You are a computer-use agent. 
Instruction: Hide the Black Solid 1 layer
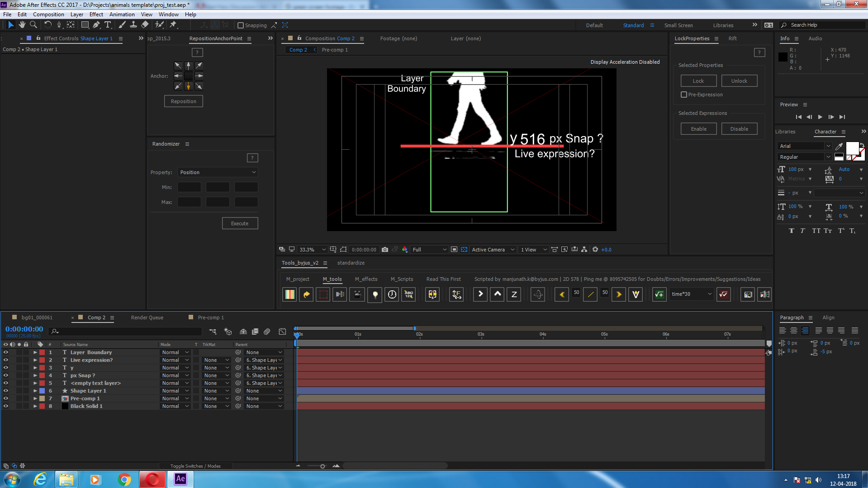pos(6,406)
